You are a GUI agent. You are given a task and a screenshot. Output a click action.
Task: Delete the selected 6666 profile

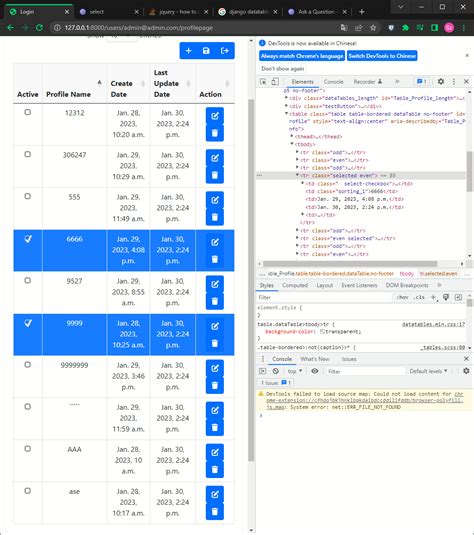tap(215, 259)
